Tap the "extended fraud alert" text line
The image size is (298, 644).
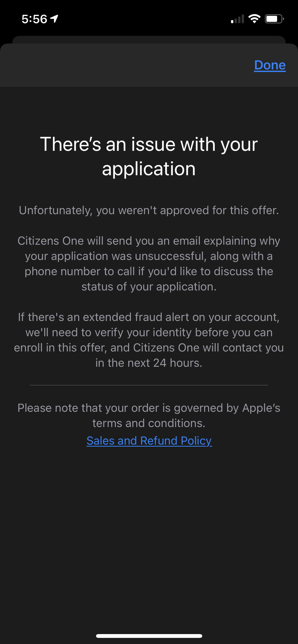coord(149,317)
